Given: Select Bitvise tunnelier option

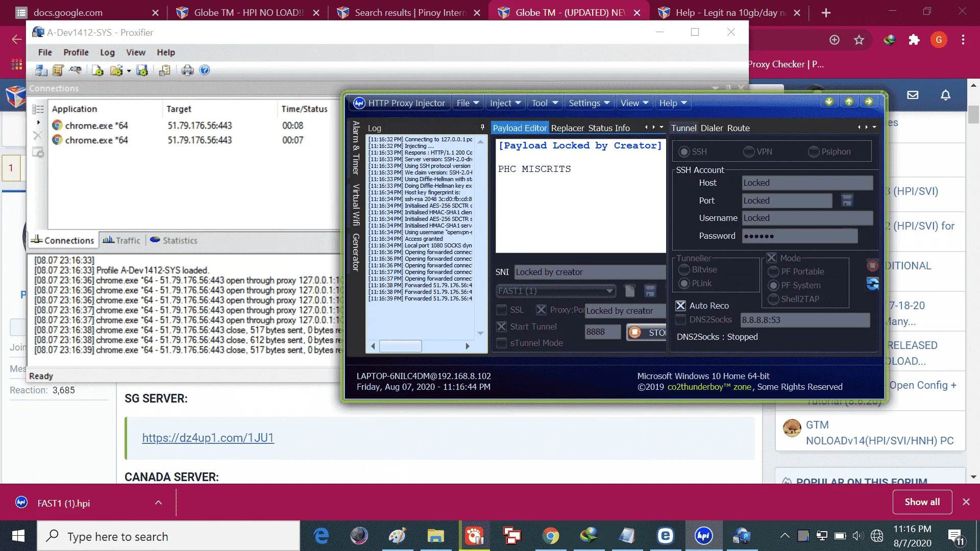Looking at the screenshot, I should point(684,269).
